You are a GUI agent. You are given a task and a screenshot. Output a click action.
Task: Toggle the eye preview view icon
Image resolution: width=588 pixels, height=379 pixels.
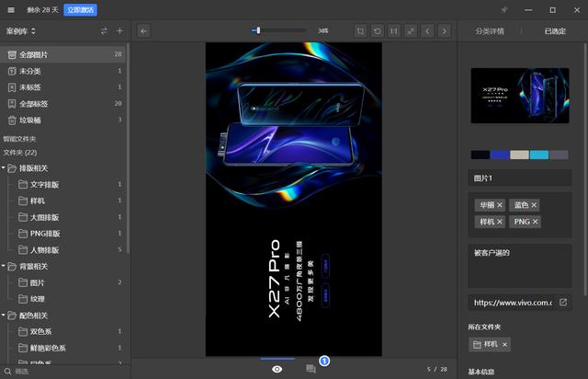pos(277,369)
